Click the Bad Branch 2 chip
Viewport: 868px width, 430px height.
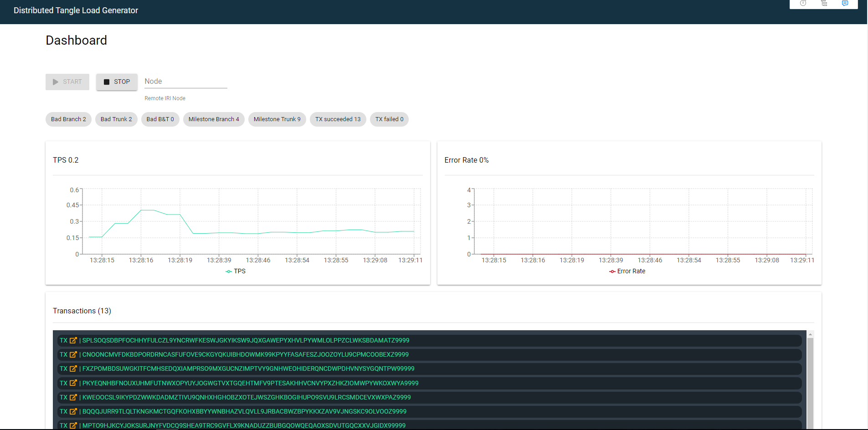click(x=68, y=119)
